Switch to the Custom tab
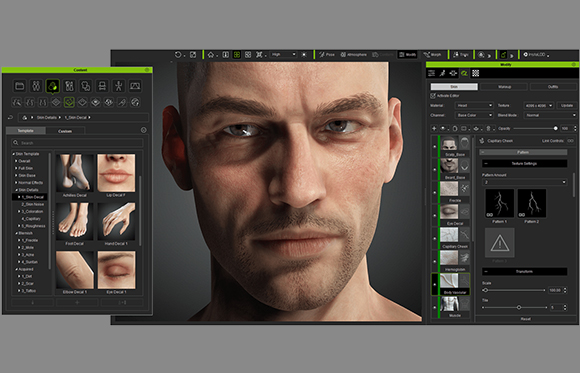580x373 pixels. 65,131
